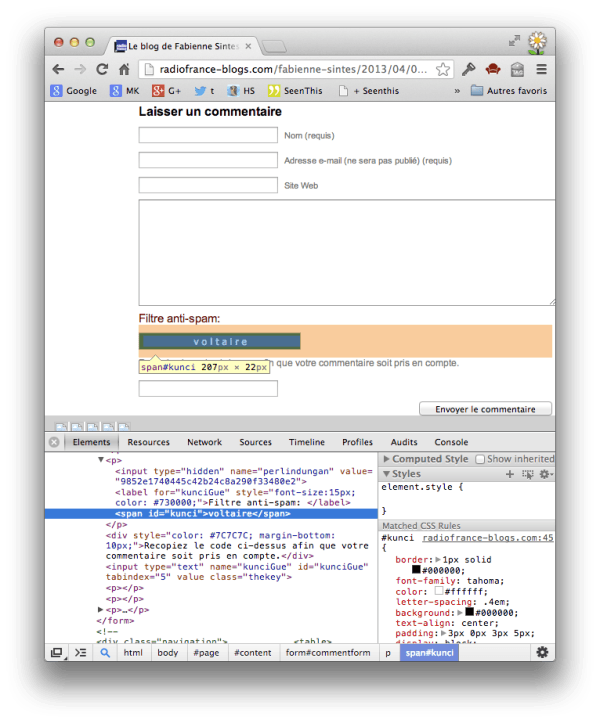Switch to the Resources tab
Viewport: 600px width, 723px height.
(149, 442)
